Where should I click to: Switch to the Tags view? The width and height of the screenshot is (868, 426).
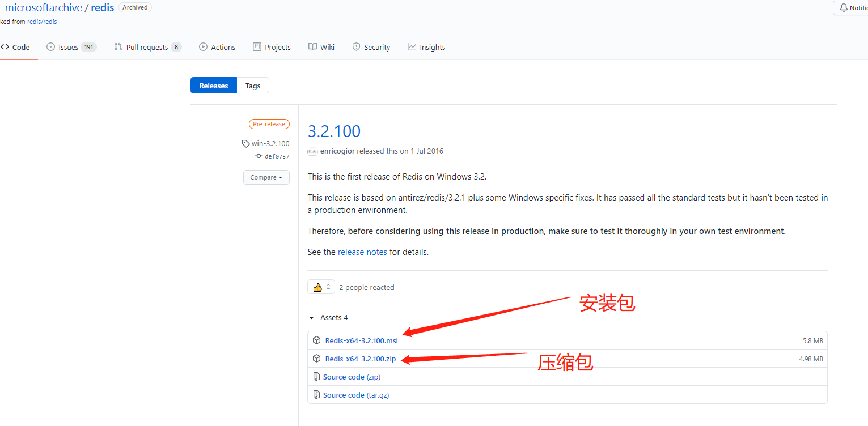pos(253,86)
